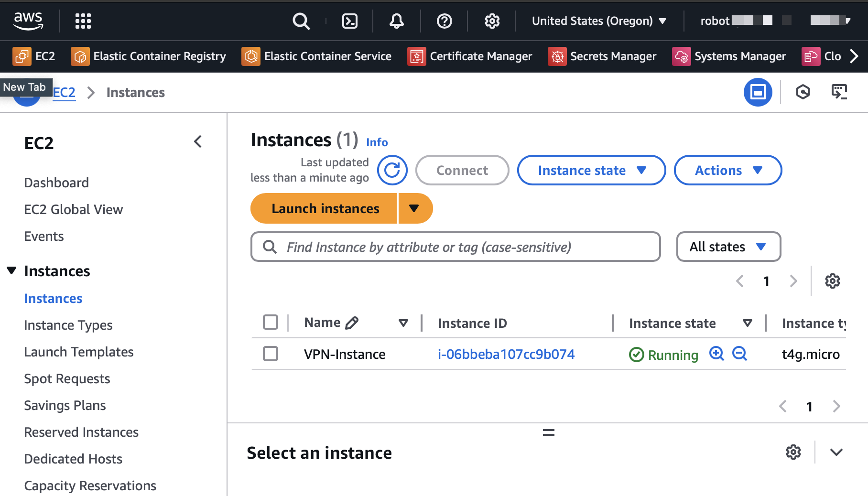868x496 pixels.
Task: Sort by the Name column arrow
Action: [403, 323]
